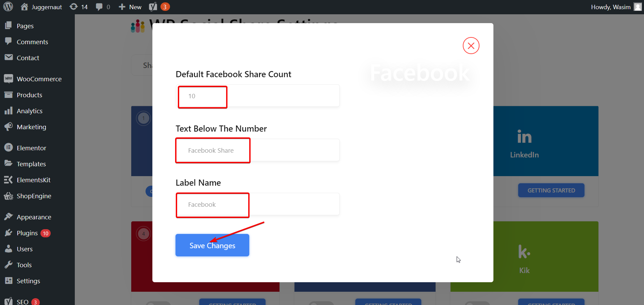Open comments bubble in admin bar

[103, 7]
